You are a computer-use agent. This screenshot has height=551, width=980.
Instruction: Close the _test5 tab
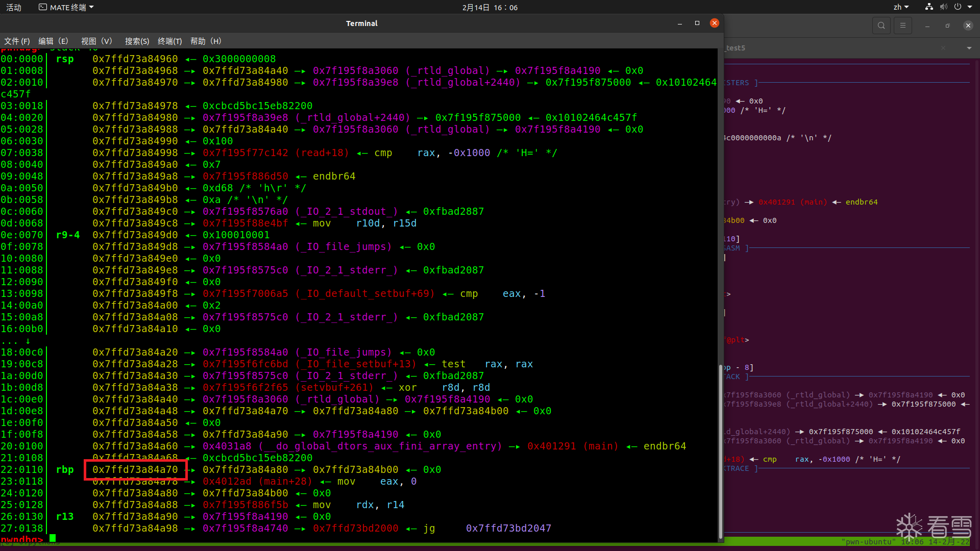tap(943, 48)
